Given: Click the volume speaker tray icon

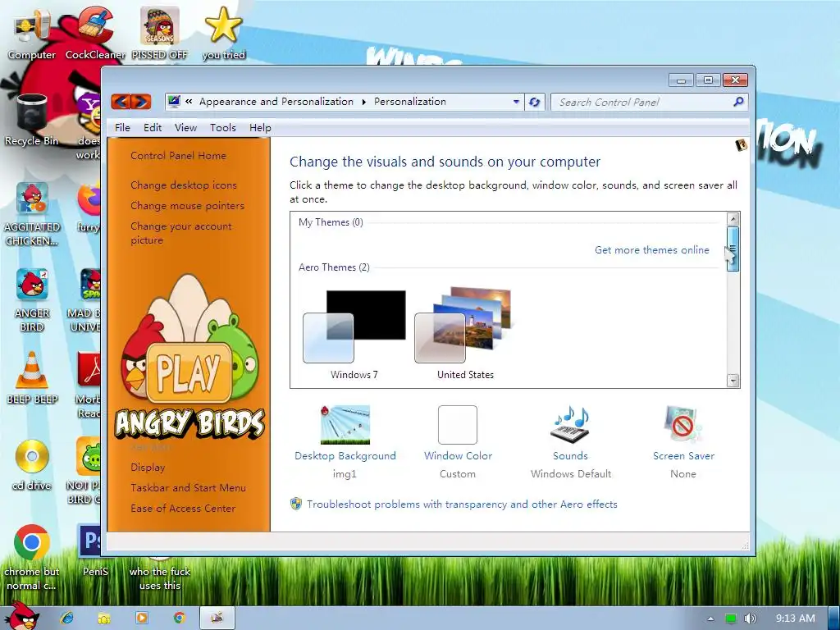Looking at the screenshot, I should 750,619.
